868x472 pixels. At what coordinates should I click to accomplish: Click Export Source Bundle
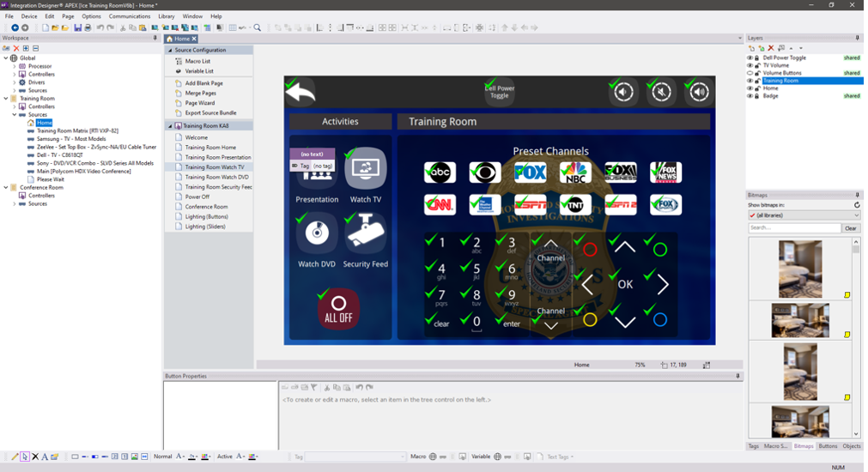210,113
